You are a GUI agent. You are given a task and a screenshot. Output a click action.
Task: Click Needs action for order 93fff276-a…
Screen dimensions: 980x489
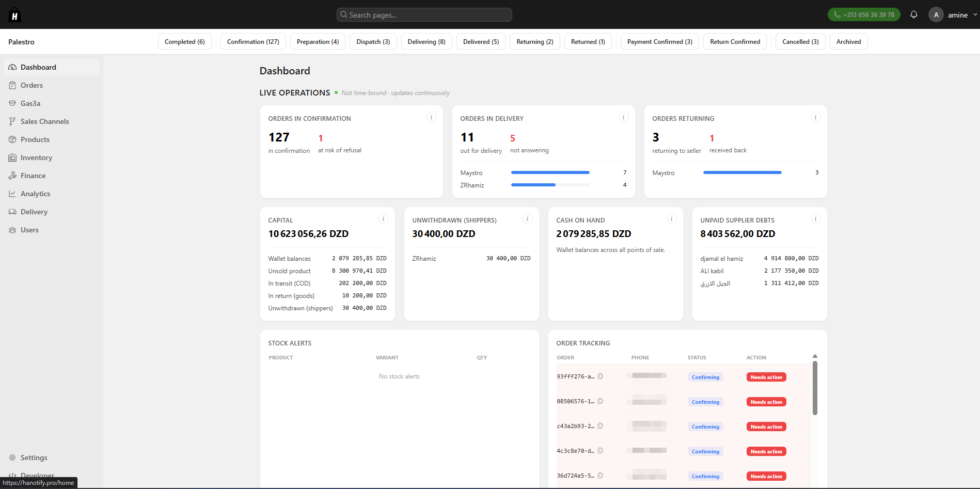766,377
